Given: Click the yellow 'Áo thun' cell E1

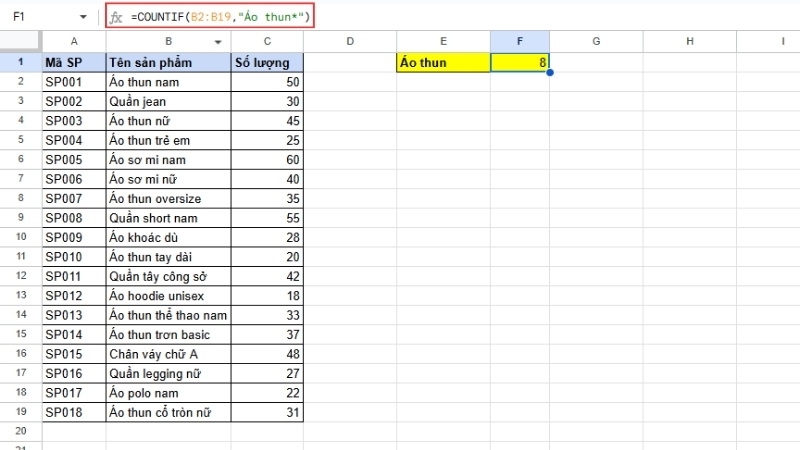Looking at the screenshot, I should (443, 62).
